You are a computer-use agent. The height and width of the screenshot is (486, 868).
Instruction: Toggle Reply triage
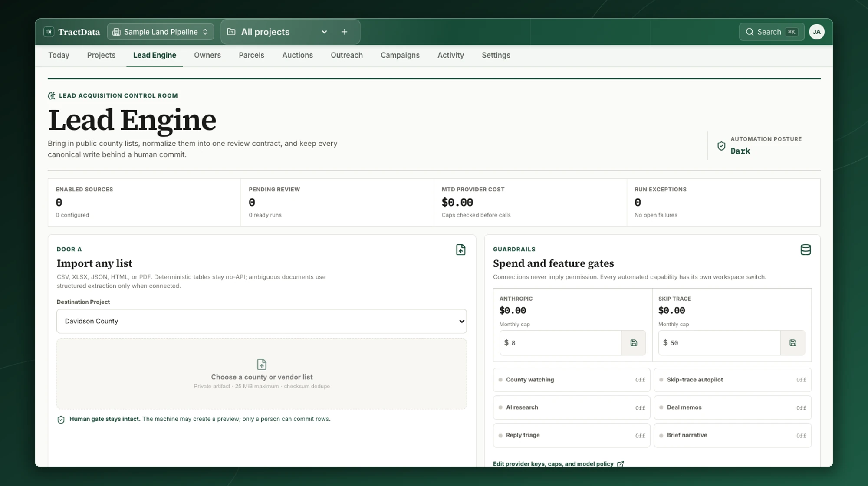(x=572, y=435)
